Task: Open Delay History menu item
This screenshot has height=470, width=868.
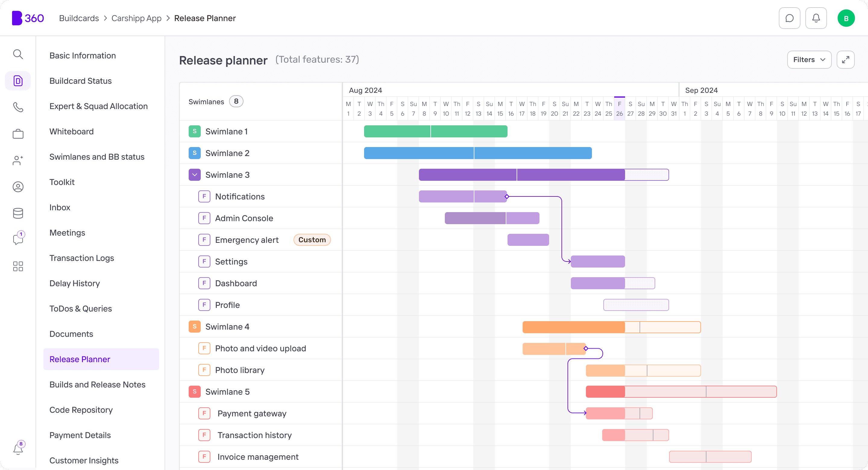Action: [x=74, y=283]
